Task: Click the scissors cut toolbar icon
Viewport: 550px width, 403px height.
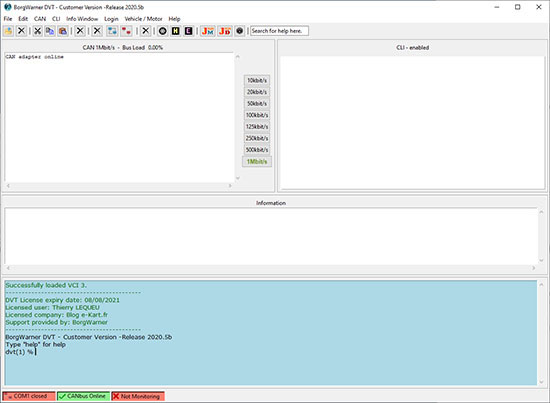Action: tap(38, 31)
